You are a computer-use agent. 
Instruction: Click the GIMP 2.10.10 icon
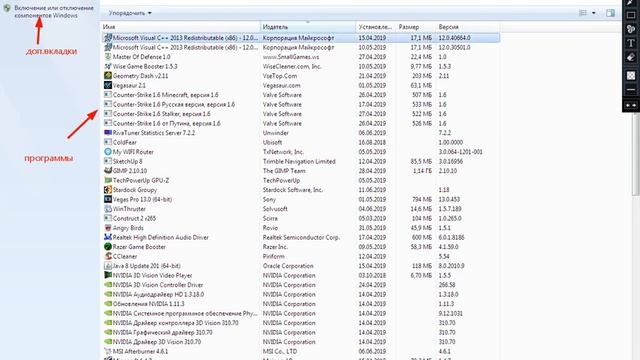coord(108,171)
